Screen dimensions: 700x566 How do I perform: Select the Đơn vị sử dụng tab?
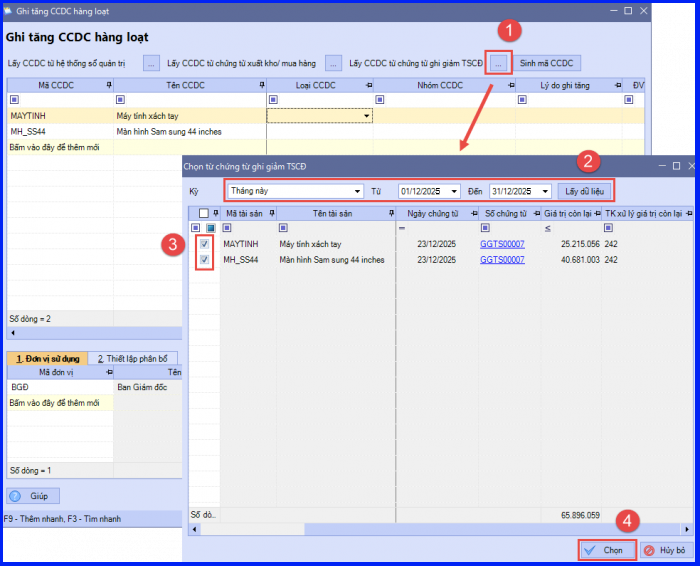click(x=47, y=358)
